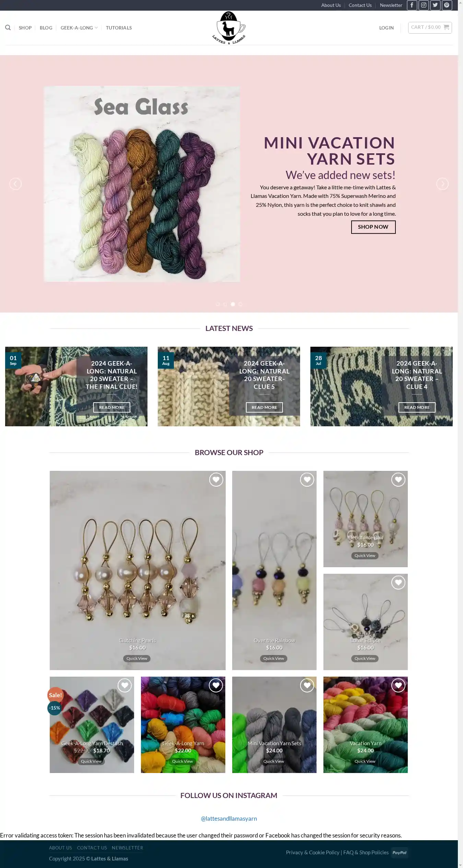Viewport: 463px width, 868px height.
Task: Click the PayPal badge in footer
Action: click(x=399, y=853)
